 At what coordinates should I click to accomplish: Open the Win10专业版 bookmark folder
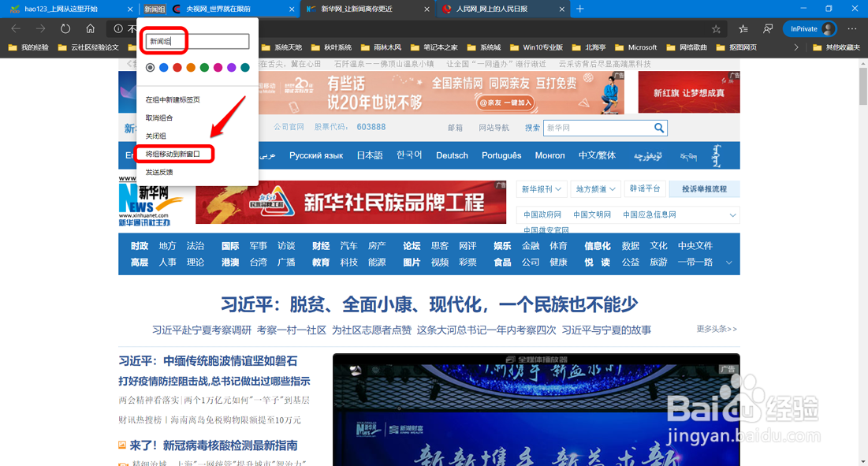(x=536, y=47)
